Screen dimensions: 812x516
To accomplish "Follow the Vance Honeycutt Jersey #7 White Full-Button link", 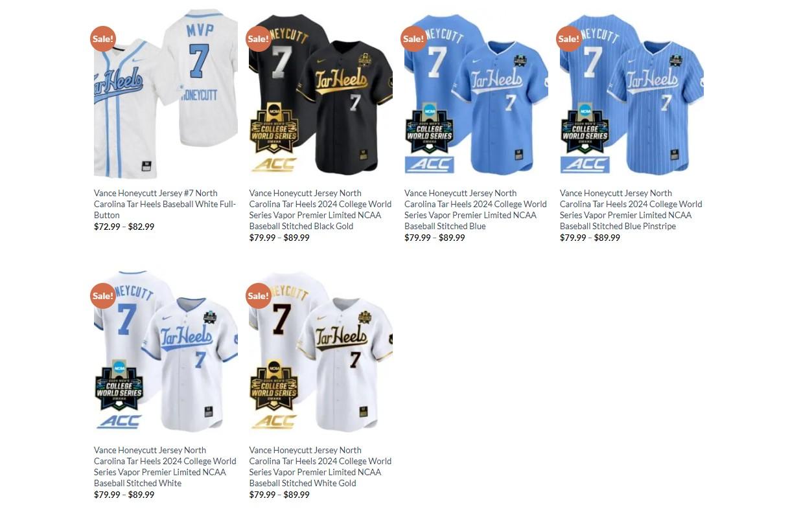I will pos(165,204).
